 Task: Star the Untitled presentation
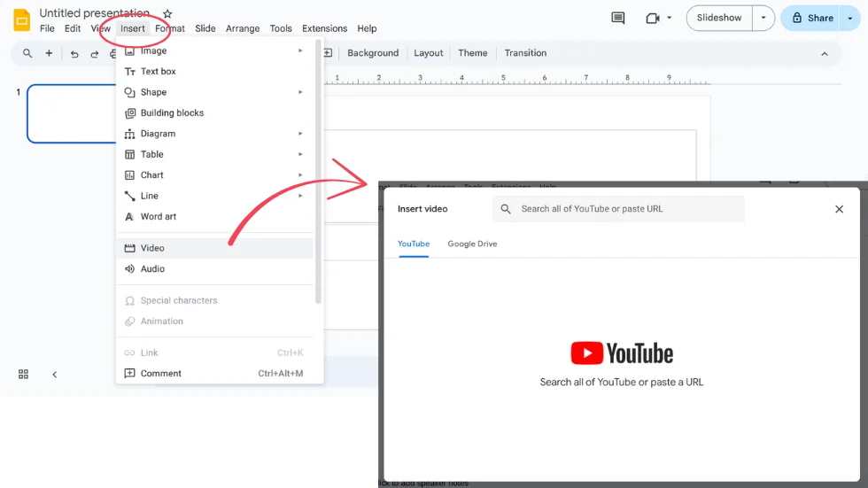pyautogui.click(x=167, y=13)
